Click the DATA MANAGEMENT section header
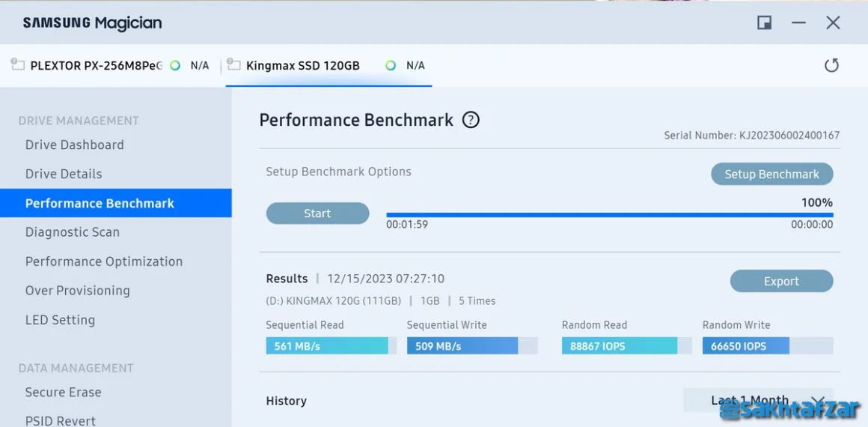Screen dimensions: 868x427 tap(76, 369)
